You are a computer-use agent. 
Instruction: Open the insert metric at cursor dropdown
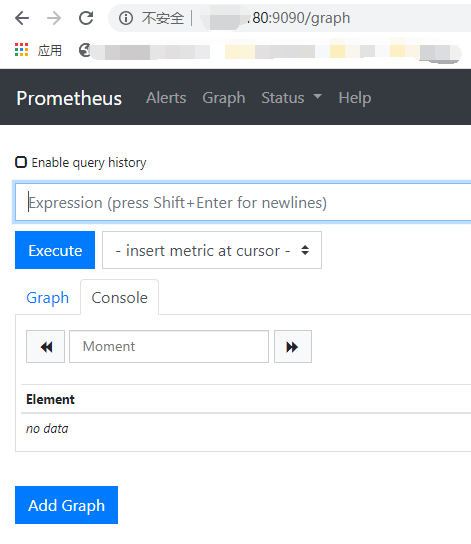coord(212,250)
